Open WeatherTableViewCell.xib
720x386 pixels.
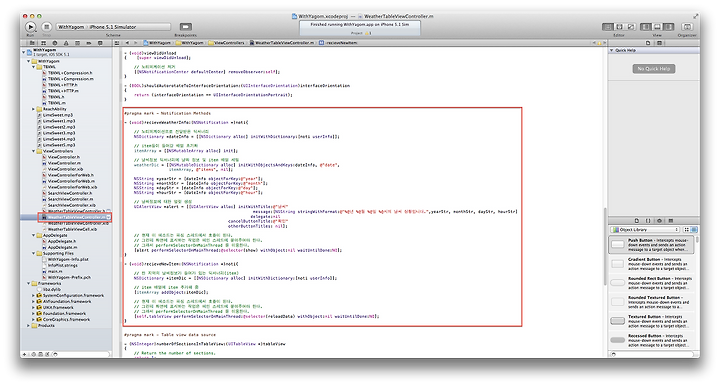69,229
